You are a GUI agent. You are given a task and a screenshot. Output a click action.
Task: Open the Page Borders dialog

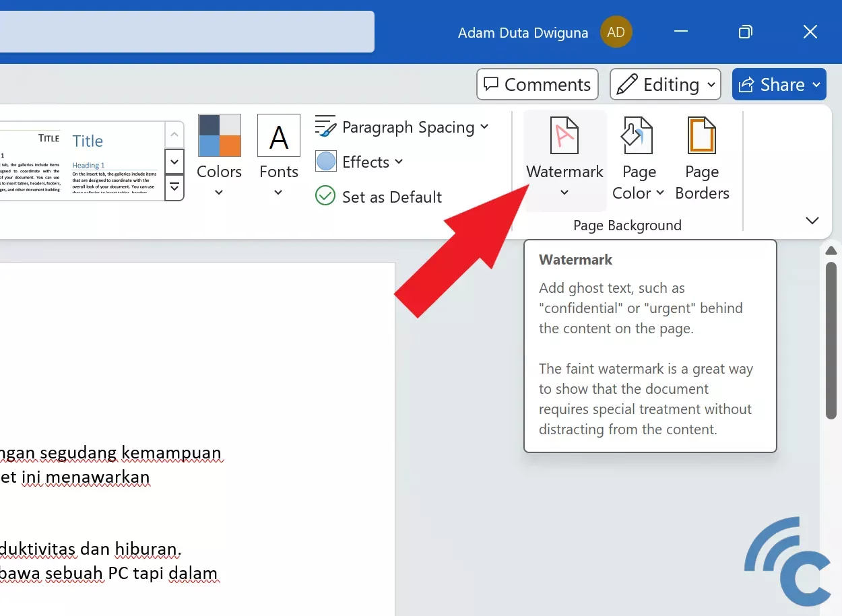pos(702,160)
